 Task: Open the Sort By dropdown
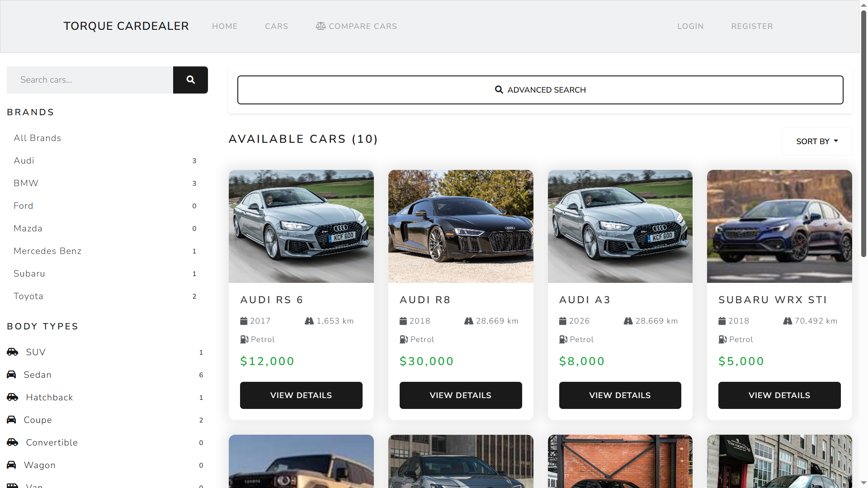click(816, 141)
